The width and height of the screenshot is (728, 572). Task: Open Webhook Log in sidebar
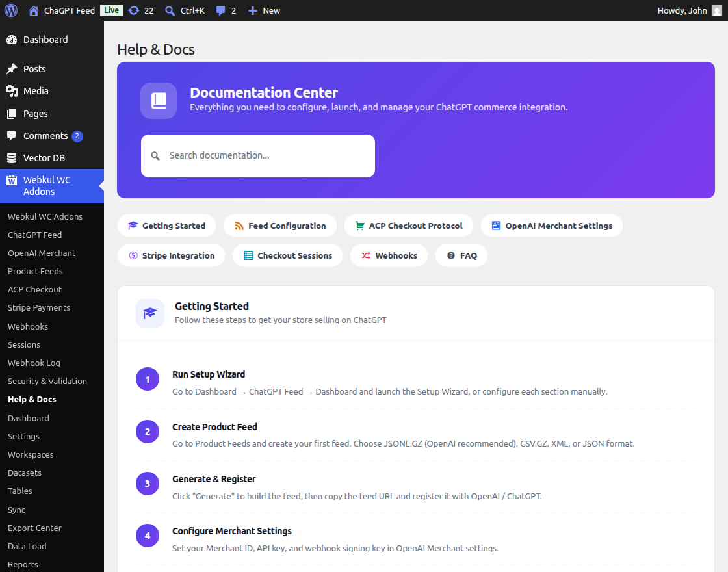[x=34, y=363]
